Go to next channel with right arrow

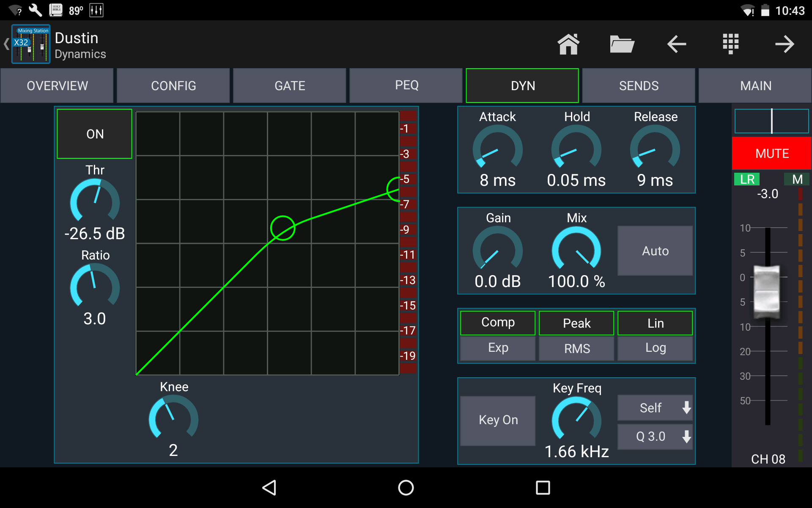click(785, 44)
